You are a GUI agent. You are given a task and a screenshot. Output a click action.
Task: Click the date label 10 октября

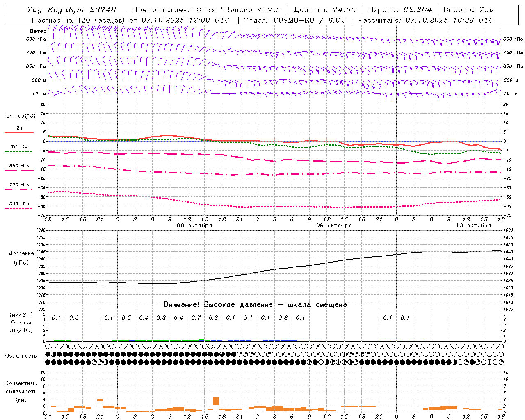(x=473, y=226)
